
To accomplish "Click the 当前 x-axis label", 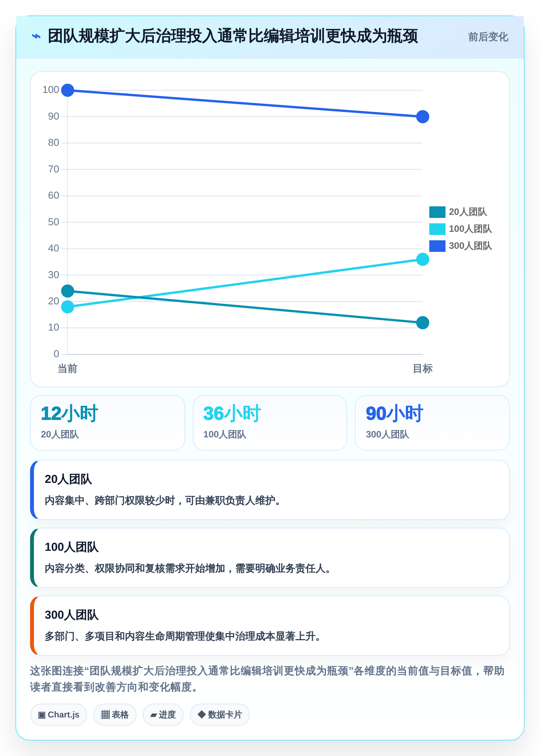I will click(x=67, y=369).
